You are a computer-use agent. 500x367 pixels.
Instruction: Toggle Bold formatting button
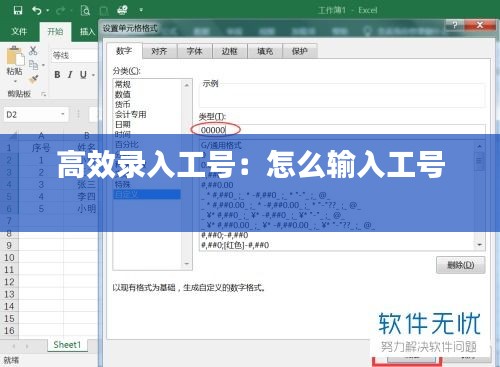[57, 75]
